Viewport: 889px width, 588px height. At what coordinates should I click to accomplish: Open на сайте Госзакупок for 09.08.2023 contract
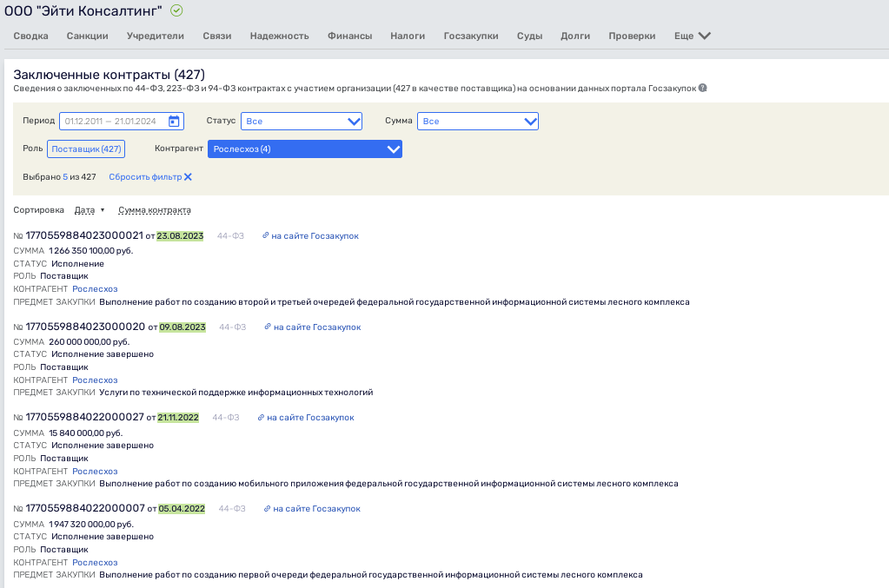tap(317, 327)
